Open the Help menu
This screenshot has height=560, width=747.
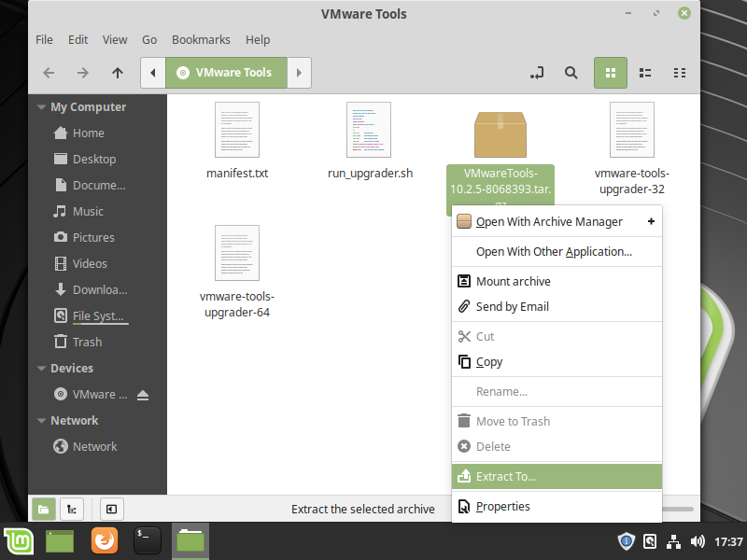coord(258,40)
